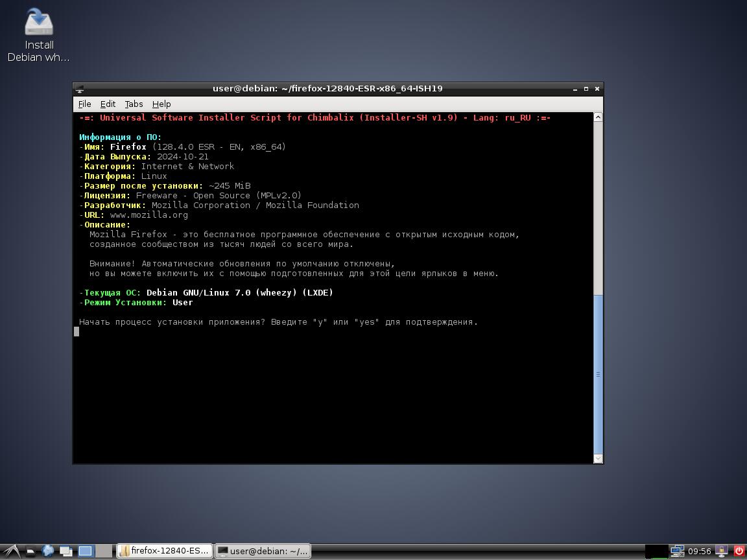
Task: Launch the file manager from the panel
Action: tap(30, 552)
